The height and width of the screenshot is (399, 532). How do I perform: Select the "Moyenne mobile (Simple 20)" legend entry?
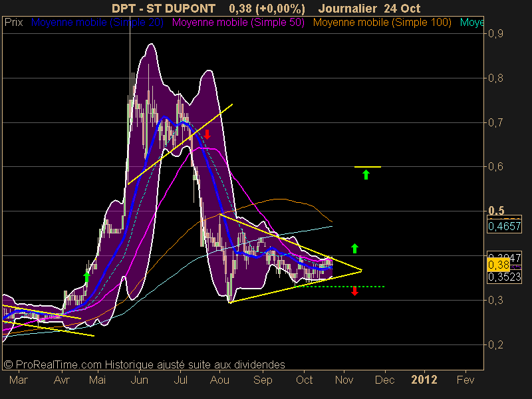(x=97, y=23)
